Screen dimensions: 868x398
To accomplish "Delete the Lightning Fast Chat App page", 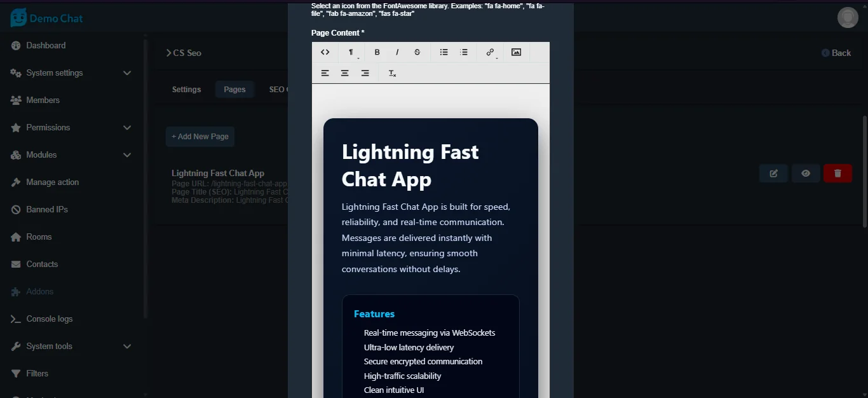I will [x=837, y=174].
